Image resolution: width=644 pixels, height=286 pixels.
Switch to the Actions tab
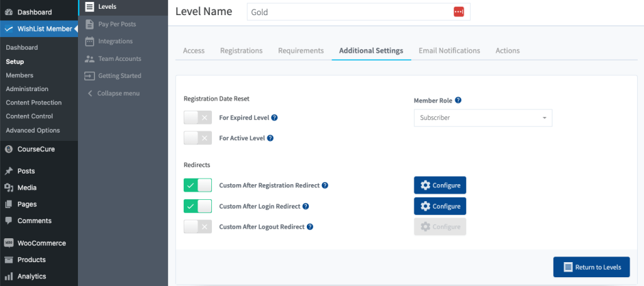tap(508, 50)
